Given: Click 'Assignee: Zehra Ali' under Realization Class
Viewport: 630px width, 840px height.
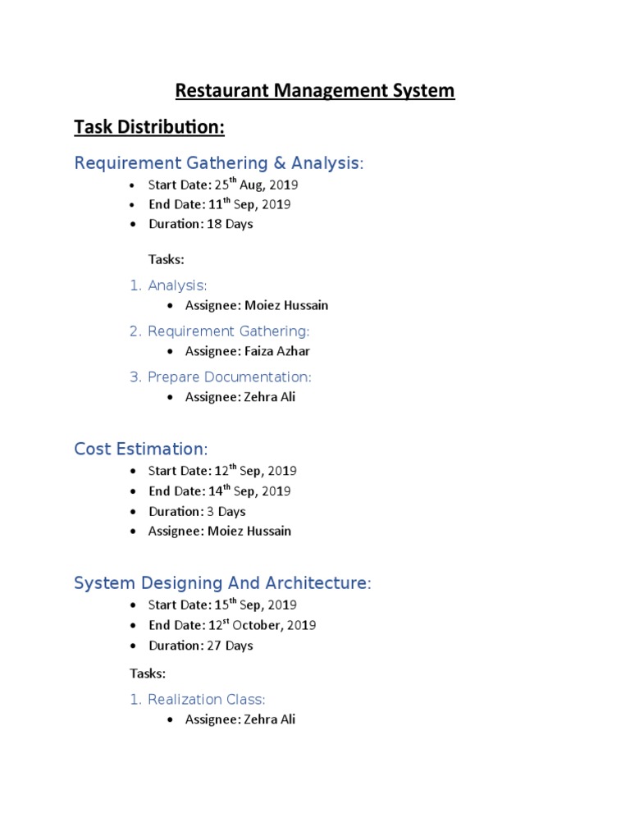Looking at the screenshot, I should tap(240, 719).
